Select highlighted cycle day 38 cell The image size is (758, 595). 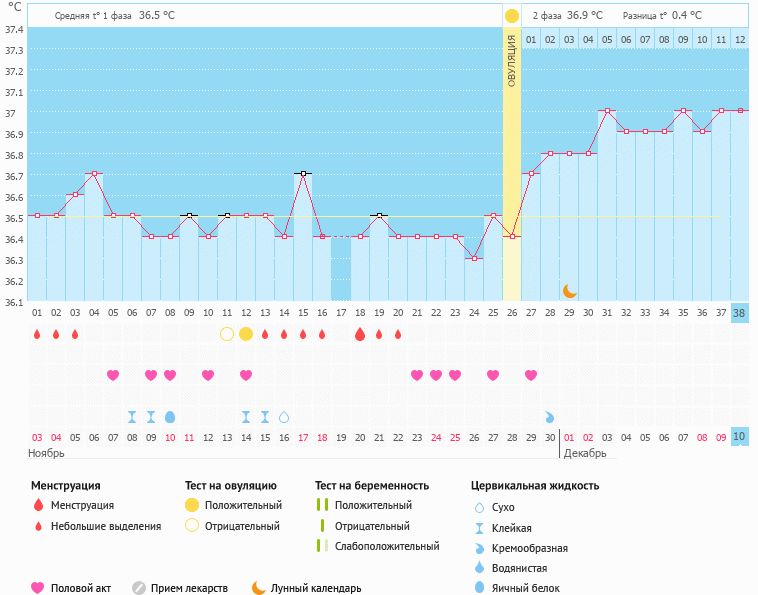click(739, 313)
